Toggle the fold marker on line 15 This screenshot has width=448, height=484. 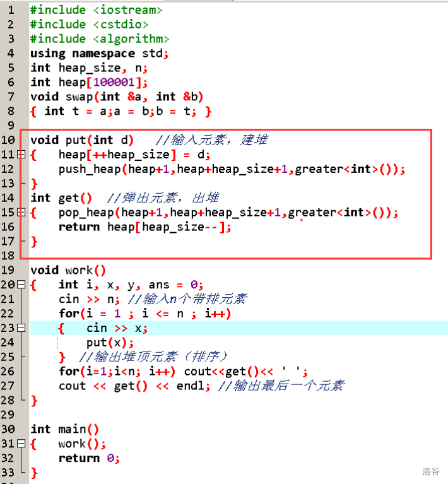click(21, 212)
